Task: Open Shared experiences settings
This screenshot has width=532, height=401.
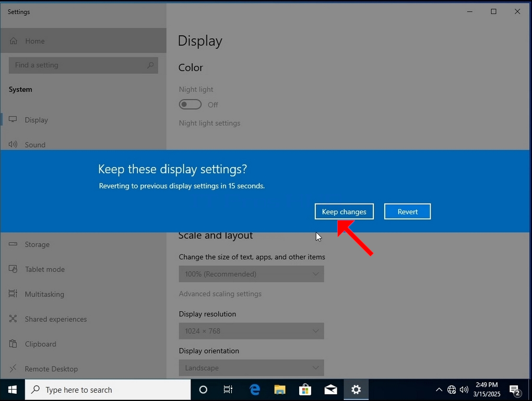Action: [x=84, y=319]
